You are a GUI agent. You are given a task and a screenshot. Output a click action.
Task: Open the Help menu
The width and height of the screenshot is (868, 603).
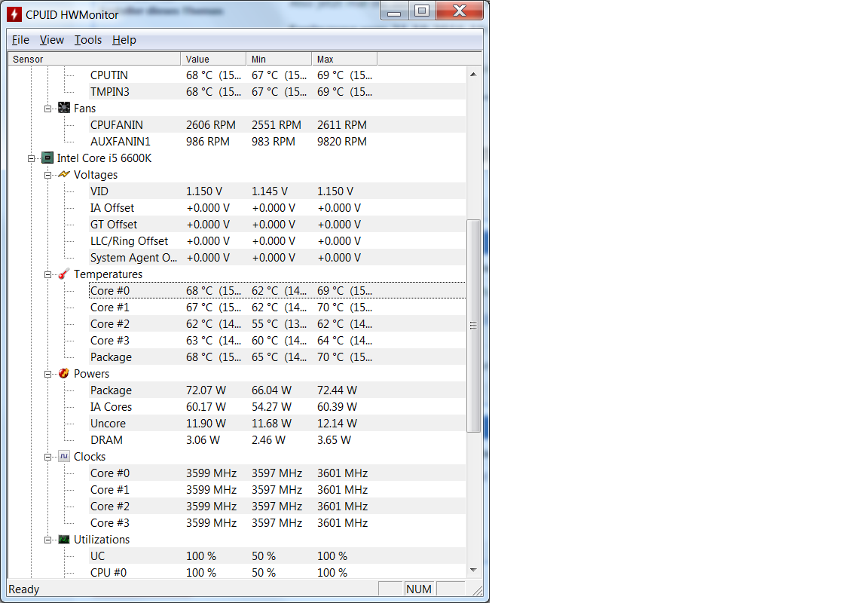click(x=124, y=40)
